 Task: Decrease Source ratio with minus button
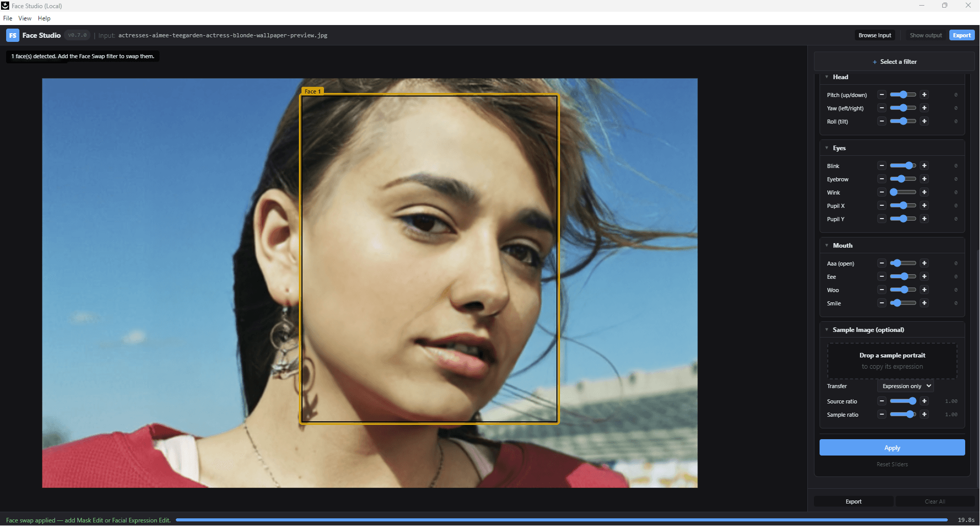pos(882,401)
